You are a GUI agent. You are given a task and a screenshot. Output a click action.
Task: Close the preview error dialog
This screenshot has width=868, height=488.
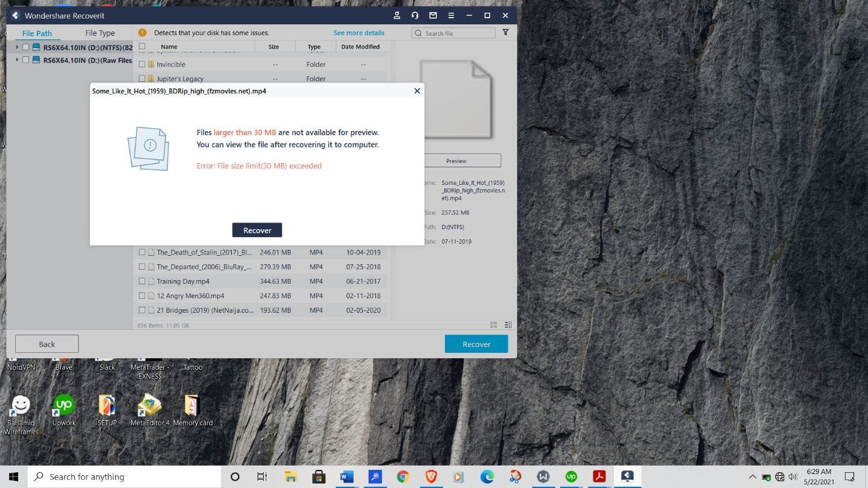[416, 91]
